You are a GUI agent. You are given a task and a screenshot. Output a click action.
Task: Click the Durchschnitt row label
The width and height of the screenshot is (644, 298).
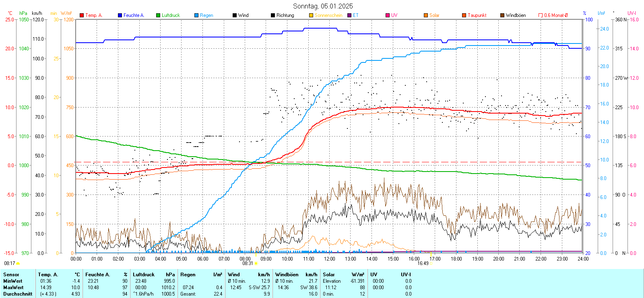(x=18, y=294)
